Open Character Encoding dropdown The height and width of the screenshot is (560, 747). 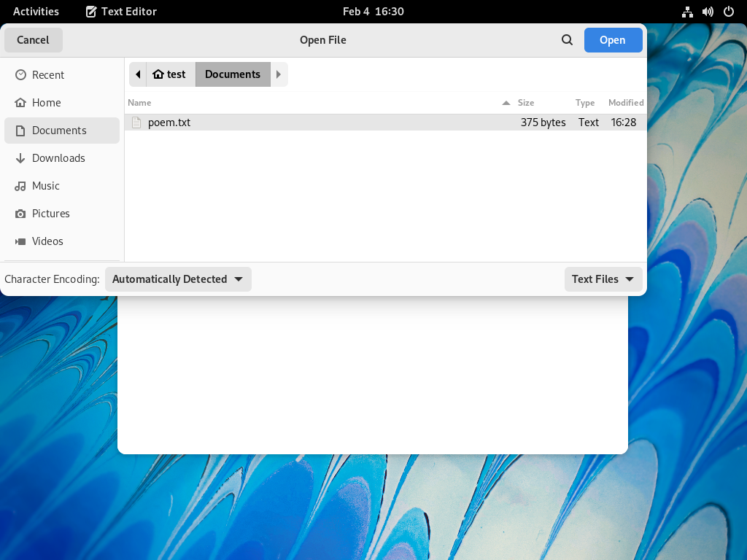178,279
